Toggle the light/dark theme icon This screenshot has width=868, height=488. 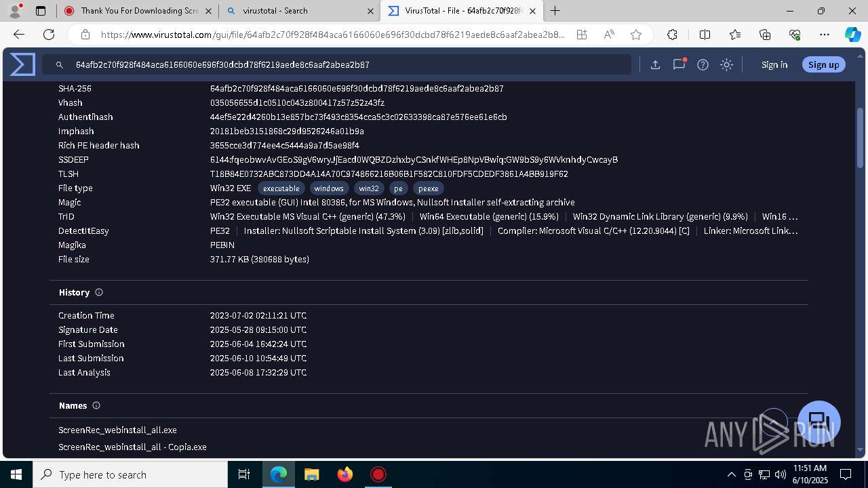[726, 64]
